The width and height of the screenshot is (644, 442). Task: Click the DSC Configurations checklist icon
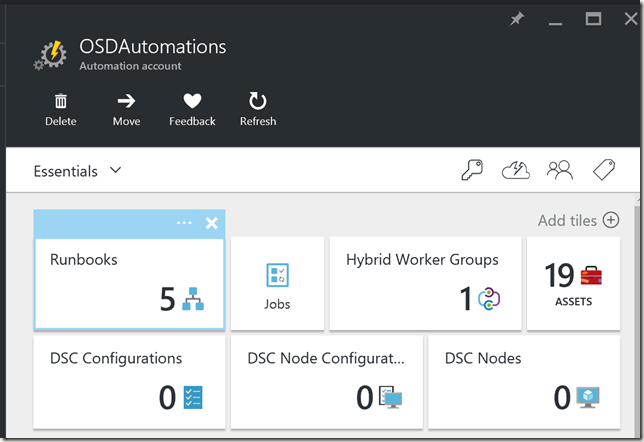[x=193, y=397]
